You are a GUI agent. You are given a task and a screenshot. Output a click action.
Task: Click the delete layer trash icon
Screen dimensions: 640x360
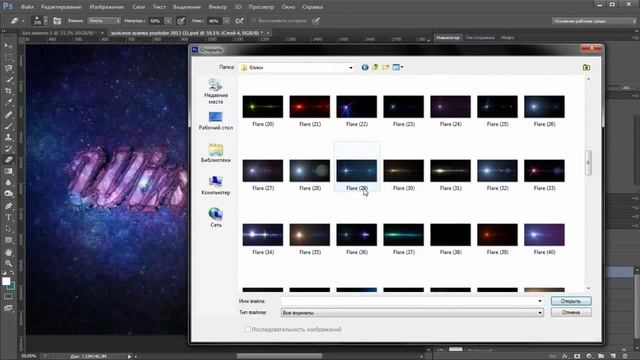pos(625,356)
